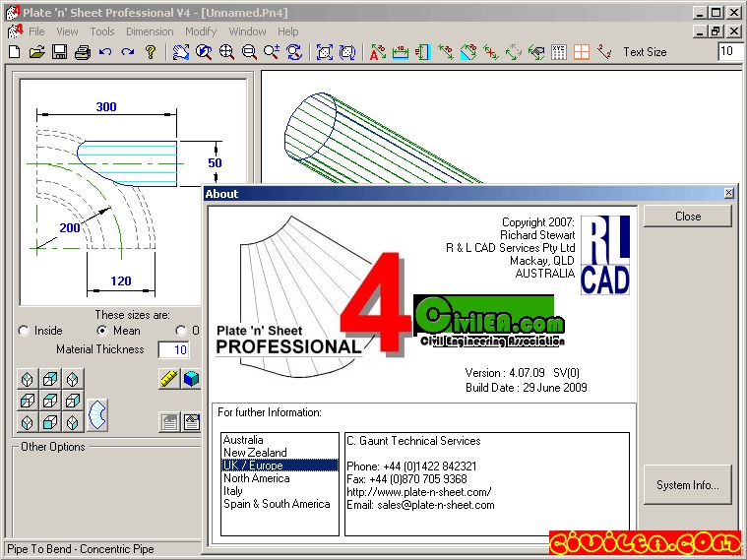The image size is (747, 560).
Task: Select the zoom out magnifier icon
Action: pos(249,51)
